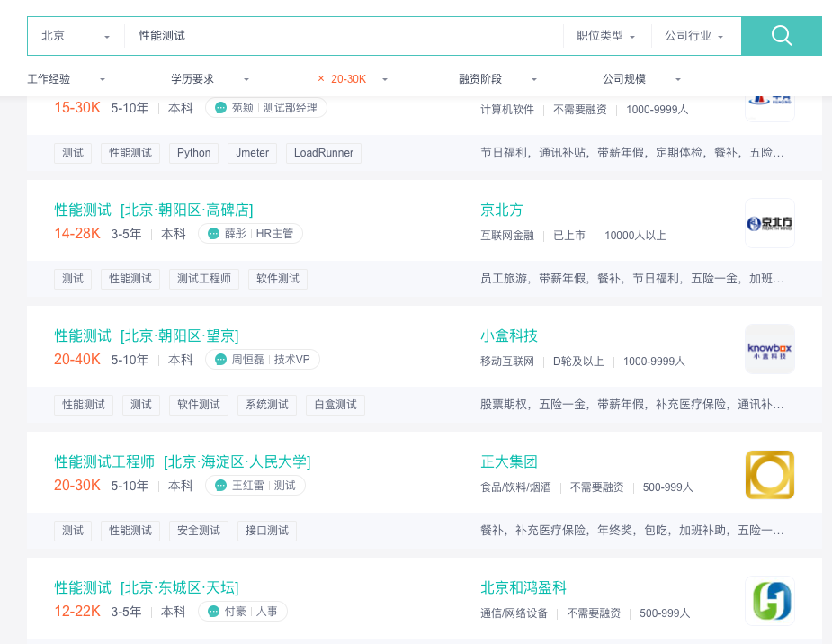Click 软件测试 tag in 小盒科技 listing

(x=199, y=405)
